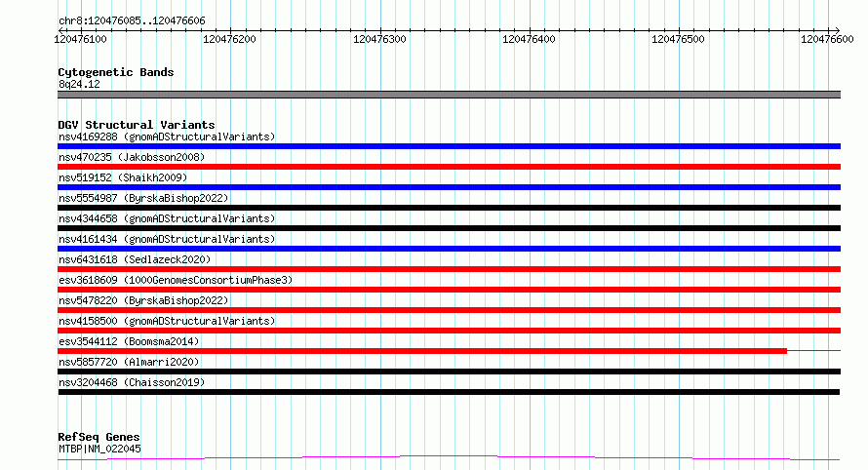Open variant label esv3544112 (Boomsma2014)
Screen dimensions: 868x470
coord(129,341)
